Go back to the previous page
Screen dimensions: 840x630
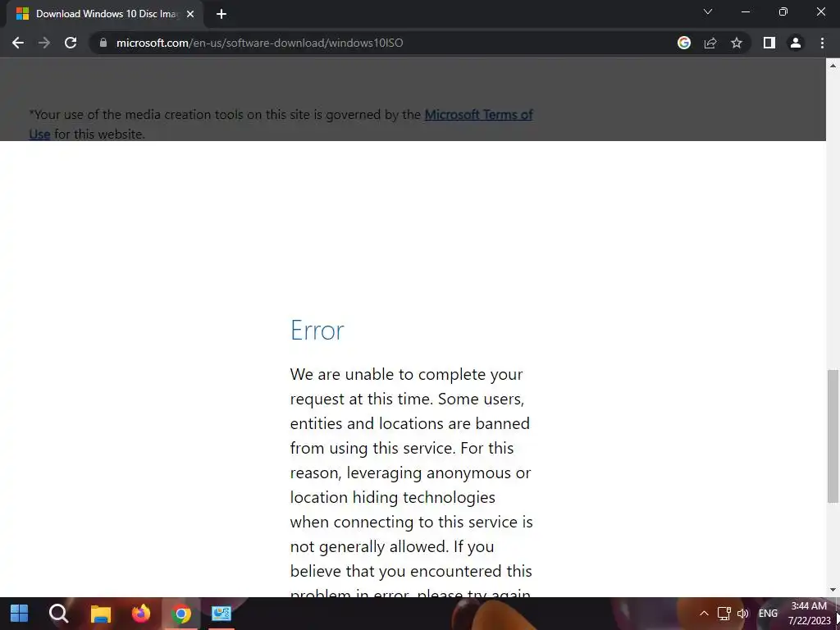[x=18, y=43]
